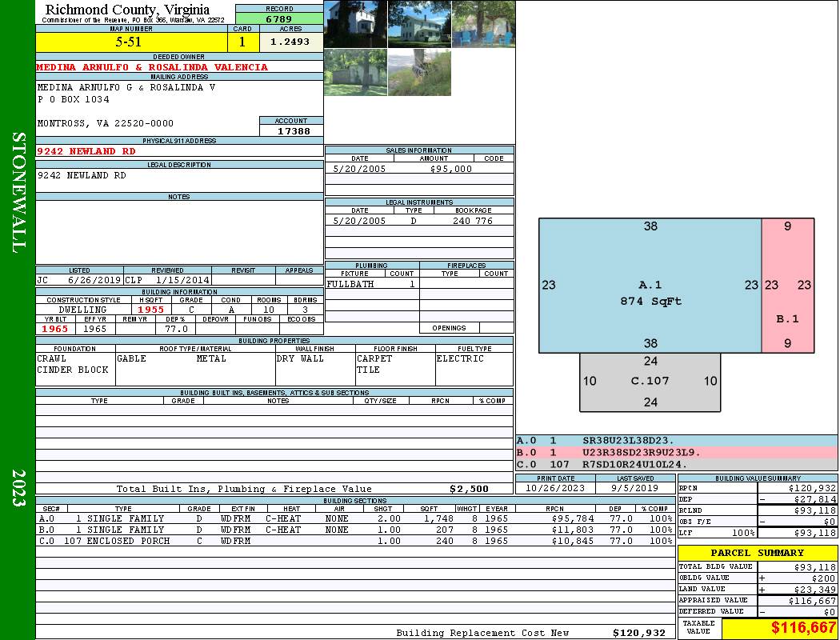Click the yellow PARCEL SUMMARY header
This screenshot has width=840, height=640.
tap(757, 553)
